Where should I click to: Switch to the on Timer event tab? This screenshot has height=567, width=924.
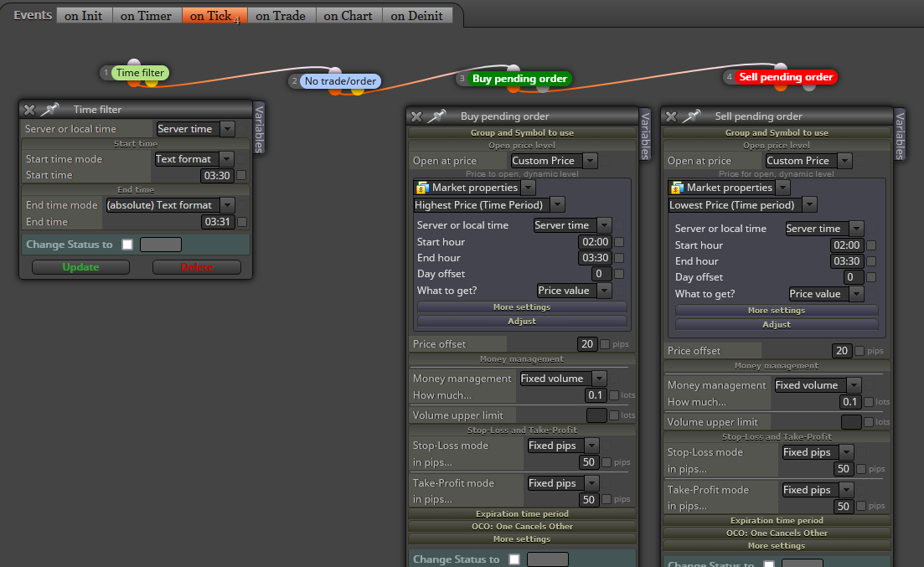[x=146, y=16]
